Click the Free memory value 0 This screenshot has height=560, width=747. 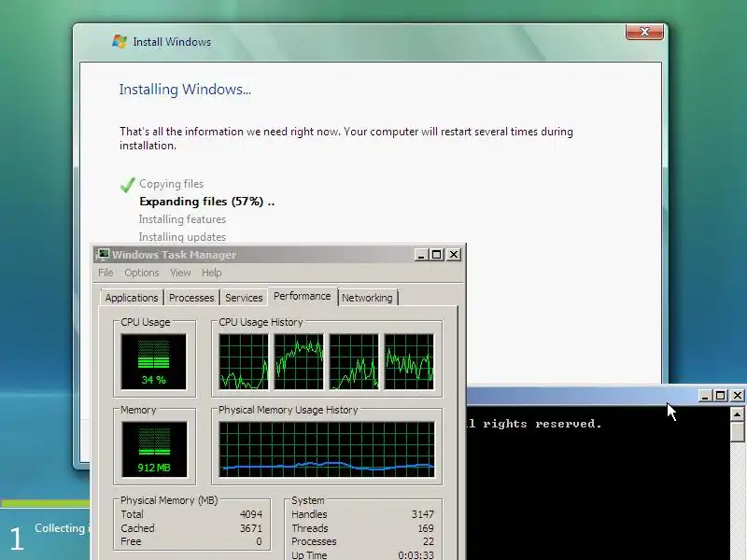pos(260,541)
